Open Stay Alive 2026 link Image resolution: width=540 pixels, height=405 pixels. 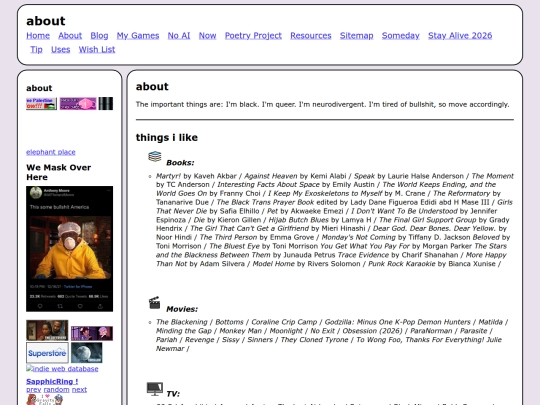coord(460,35)
